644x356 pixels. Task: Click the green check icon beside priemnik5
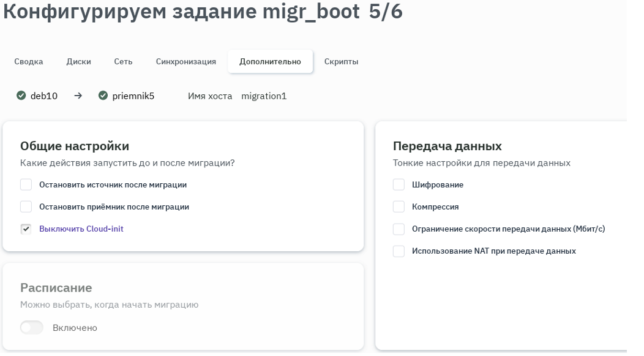point(103,96)
